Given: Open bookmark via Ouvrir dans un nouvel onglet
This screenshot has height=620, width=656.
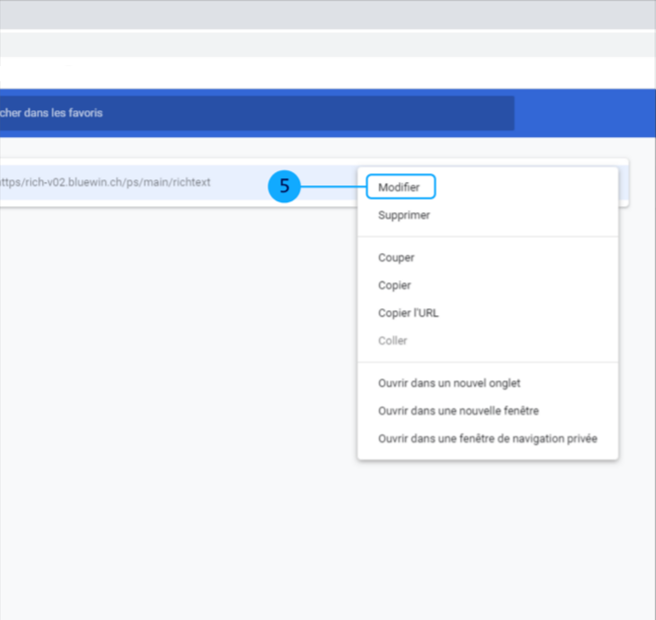Looking at the screenshot, I should tap(449, 383).
